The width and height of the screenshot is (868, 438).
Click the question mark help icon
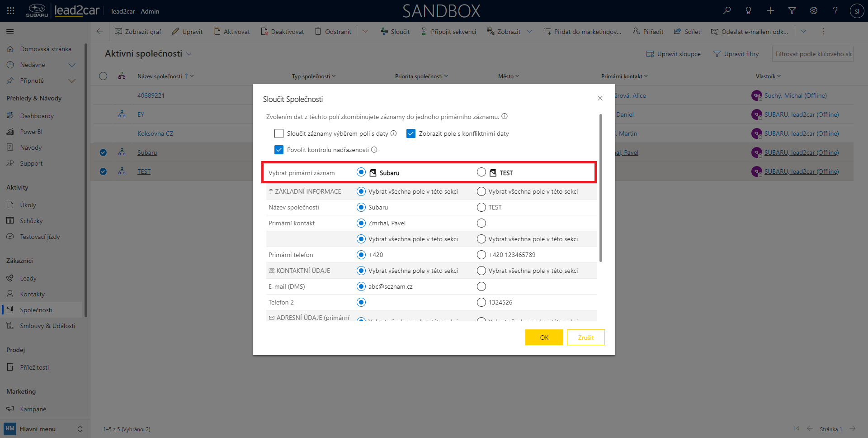point(835,11)
